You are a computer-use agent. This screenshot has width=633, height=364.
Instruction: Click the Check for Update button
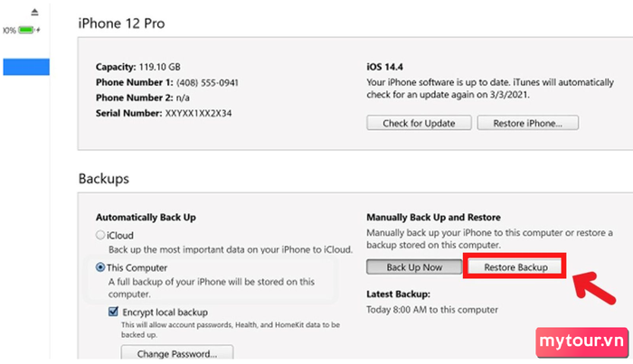[419, 123]
